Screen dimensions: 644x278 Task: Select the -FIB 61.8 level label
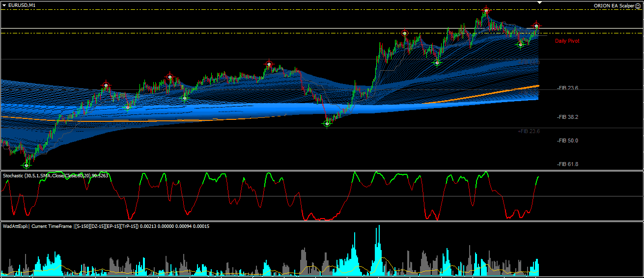click(567, 164)
